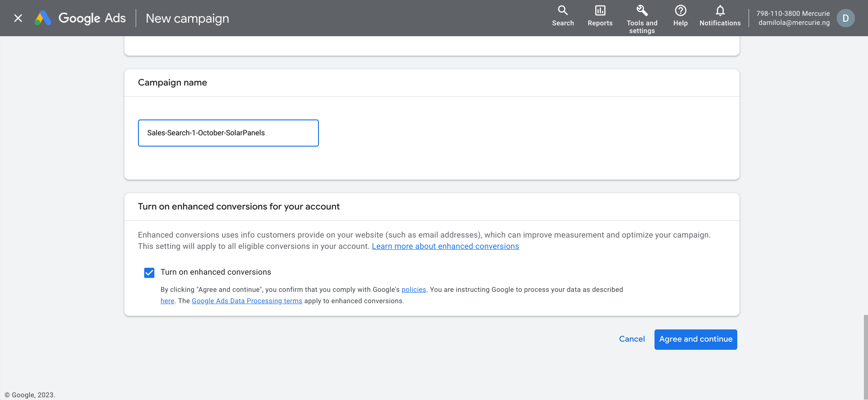This screenshot has width=868, height=400.
Task: Click the Mercurie account email text
Action: (x=794, y=23)
